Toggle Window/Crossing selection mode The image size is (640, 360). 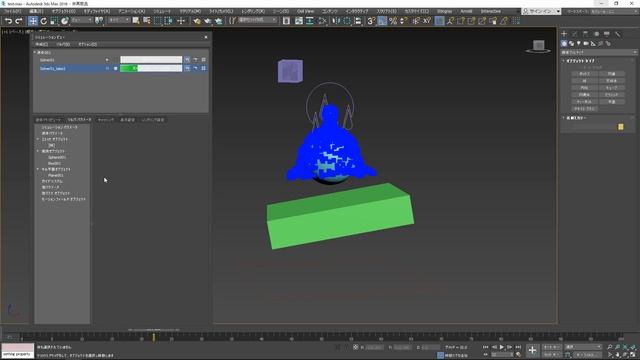click(x=168, y=20)
